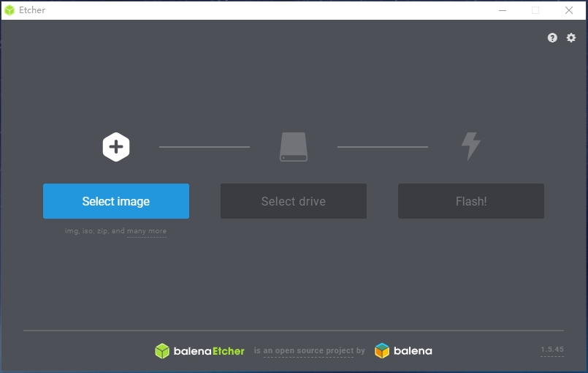Click the hexagon plus image icon
The height and width of the screenshot is (373, 588).
pyautogui.click(x=116, y=147)
